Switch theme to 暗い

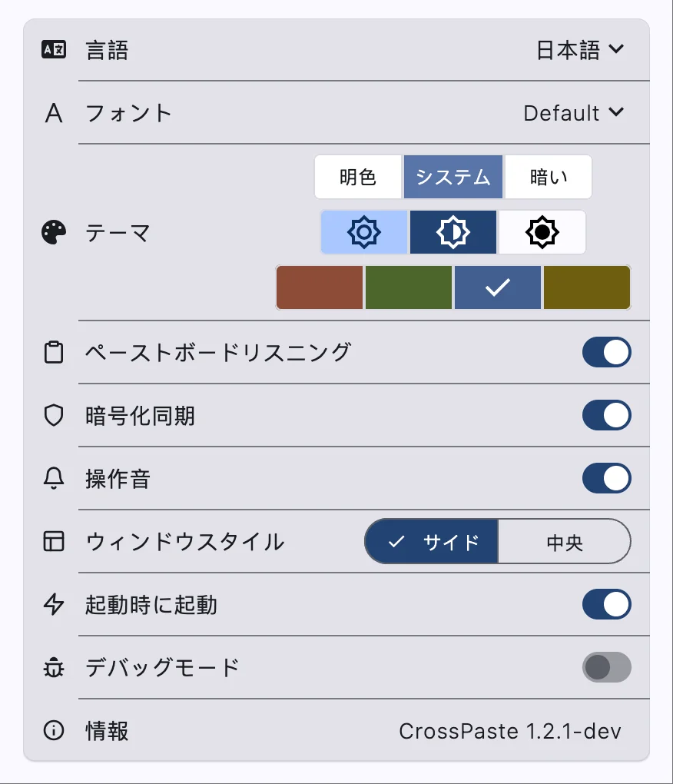(547, 177)
